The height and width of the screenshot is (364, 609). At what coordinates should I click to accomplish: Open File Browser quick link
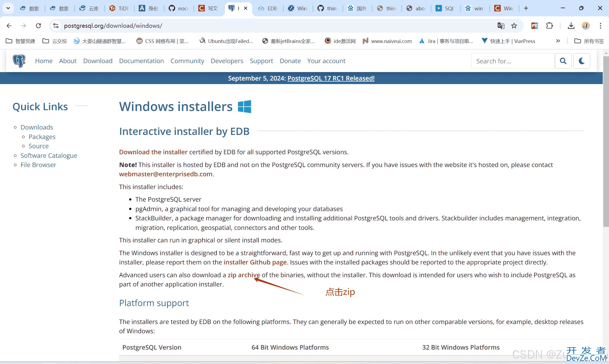point(38,165)
